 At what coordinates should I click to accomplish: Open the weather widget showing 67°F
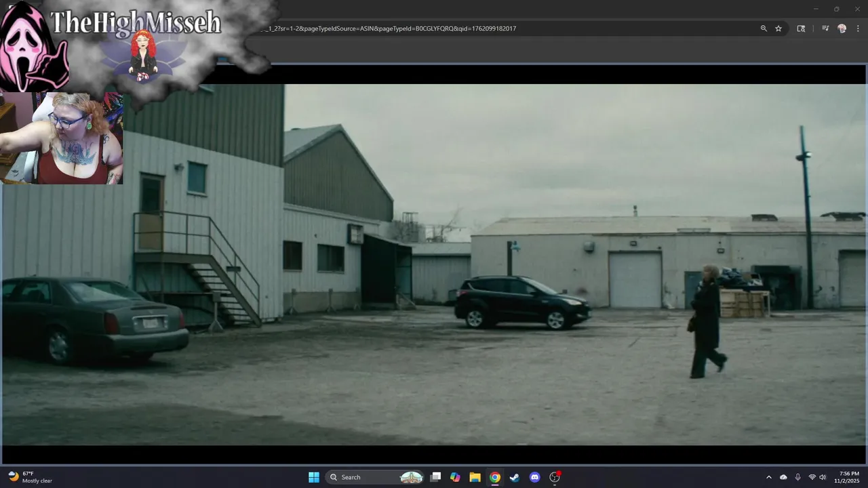coord(30,477)
